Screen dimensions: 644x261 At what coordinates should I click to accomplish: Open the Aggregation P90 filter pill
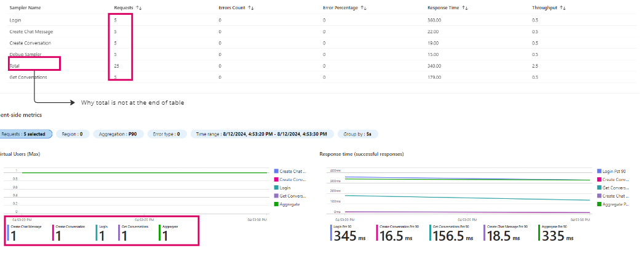[118, 134]
